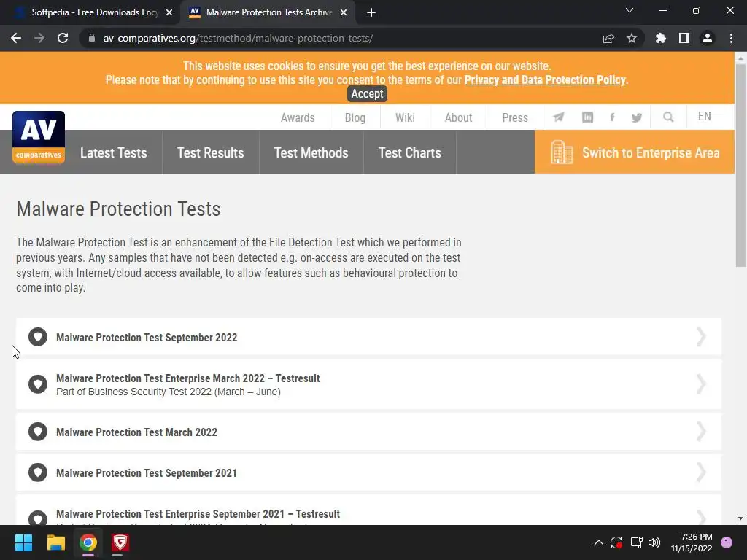Click chevron on September 2022 row
The height and width of the screenshot is (560, 747).
coord(701,337)
